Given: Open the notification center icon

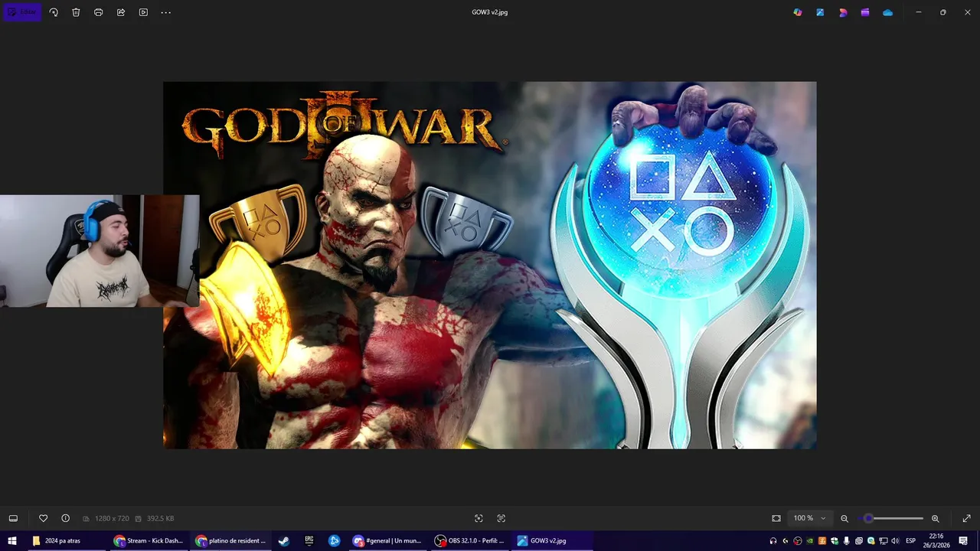Looking at the screenshot, I should (x=963, y=540).
